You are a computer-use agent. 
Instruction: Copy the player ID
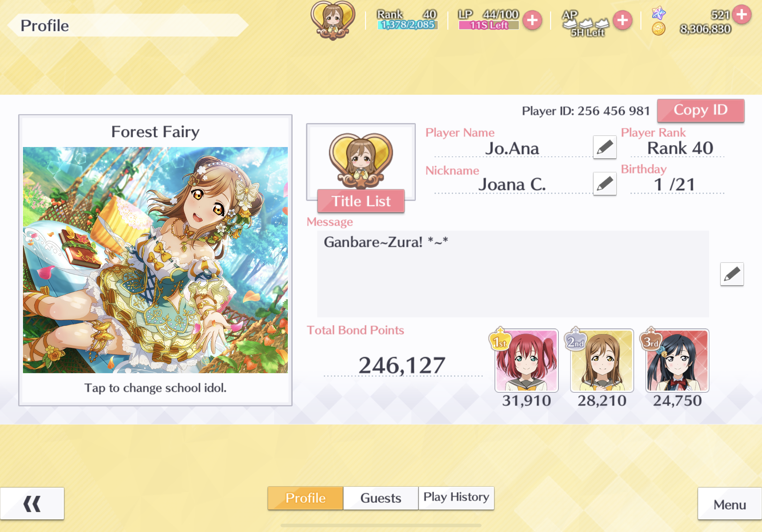coord(701,110)
